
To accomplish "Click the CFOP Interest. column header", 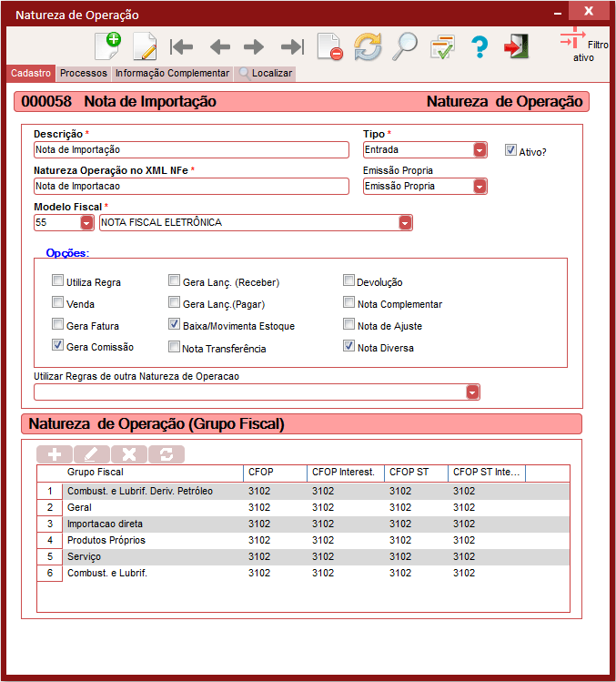I will pos(346,473).
